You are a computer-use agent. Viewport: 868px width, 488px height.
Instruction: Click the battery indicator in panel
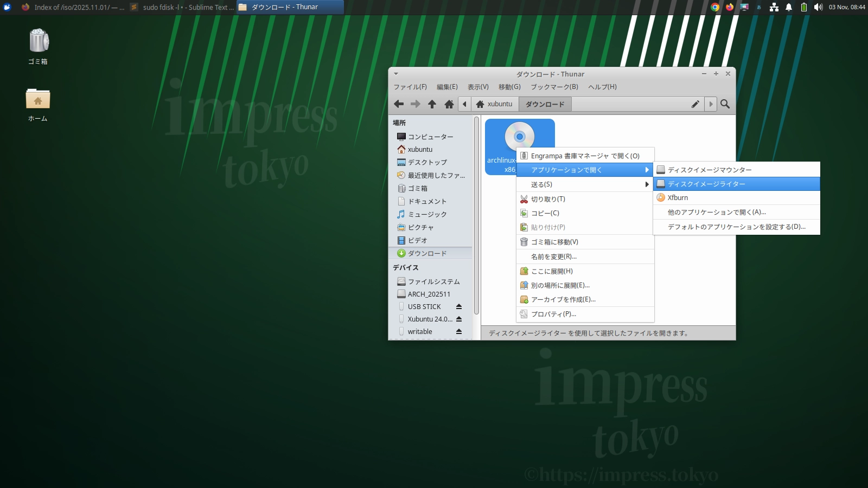pos(804,7)
